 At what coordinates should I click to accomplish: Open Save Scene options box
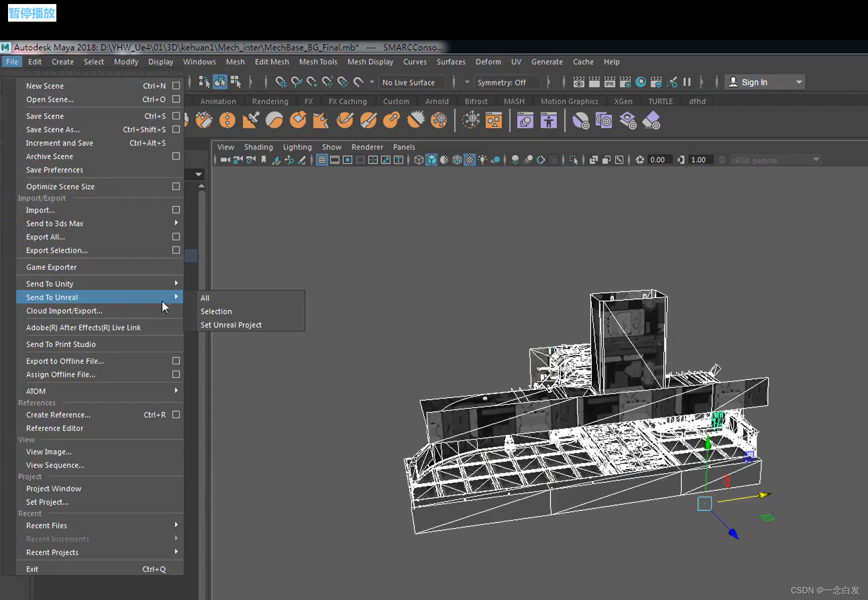pyautogui.click(x=176, y=116)
